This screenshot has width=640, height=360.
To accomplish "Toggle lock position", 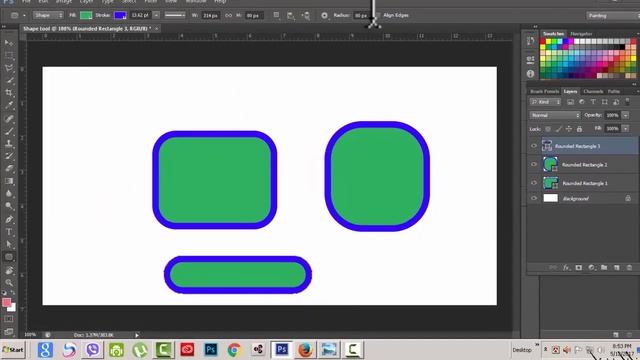I will (569, 129).
